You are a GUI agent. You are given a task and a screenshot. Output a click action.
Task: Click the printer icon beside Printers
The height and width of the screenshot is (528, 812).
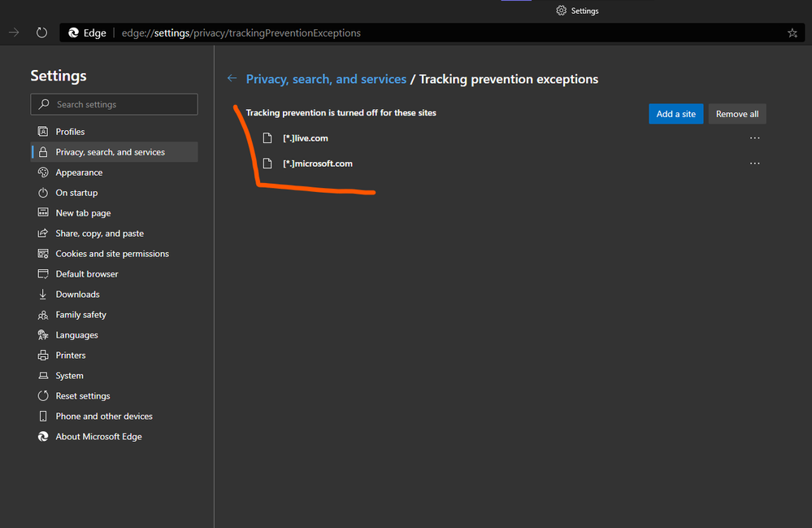pos(43,355)
